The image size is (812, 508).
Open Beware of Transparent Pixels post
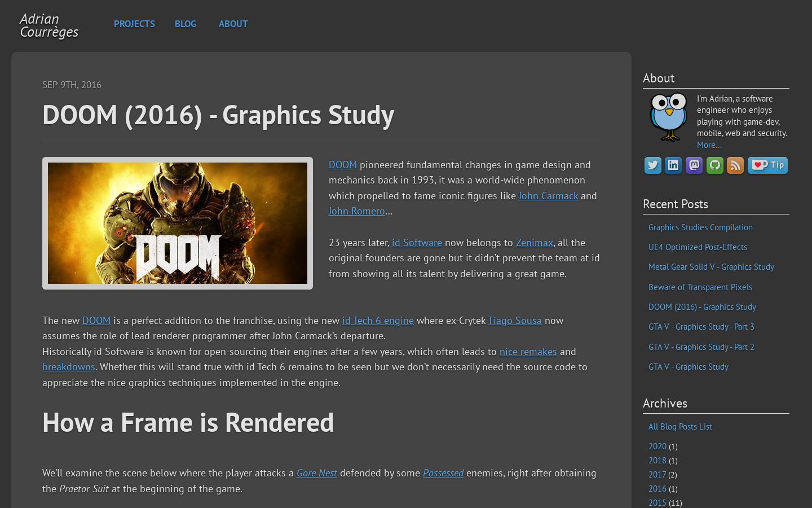coord(700,287)
